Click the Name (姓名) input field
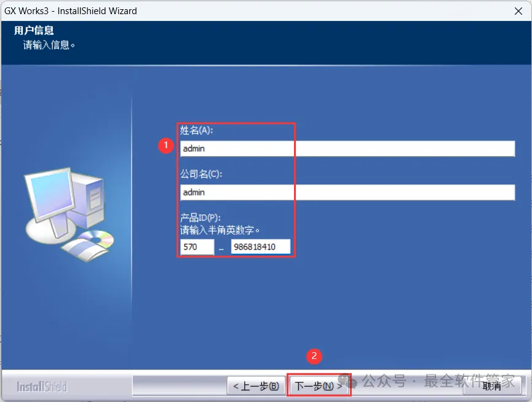The image size is (532, 402). 347,149
